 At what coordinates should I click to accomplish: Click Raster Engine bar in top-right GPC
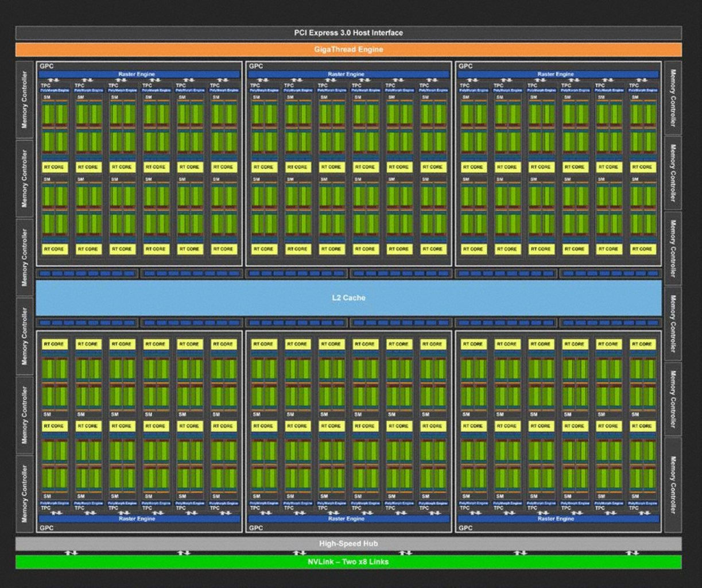click(558, 74)
